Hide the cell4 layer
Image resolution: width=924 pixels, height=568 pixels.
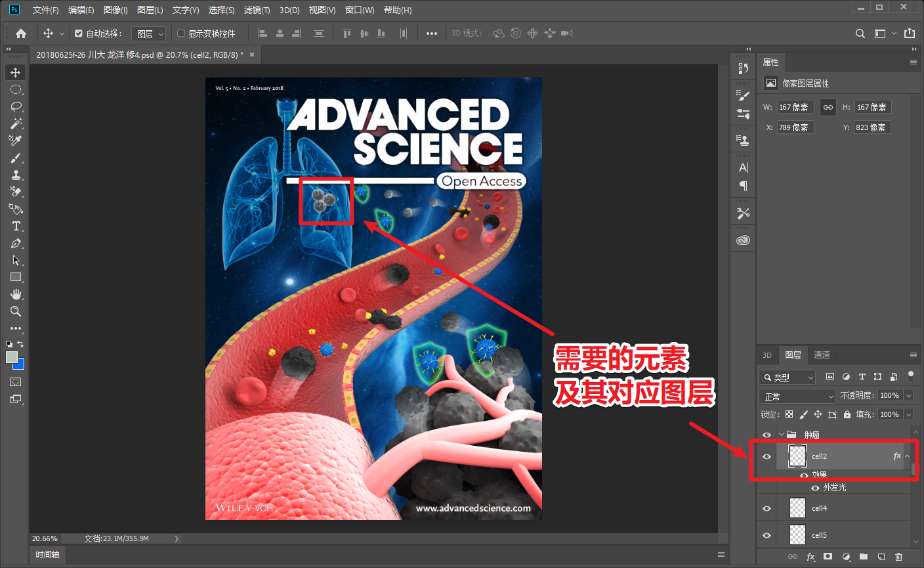[x=766, y=508]
